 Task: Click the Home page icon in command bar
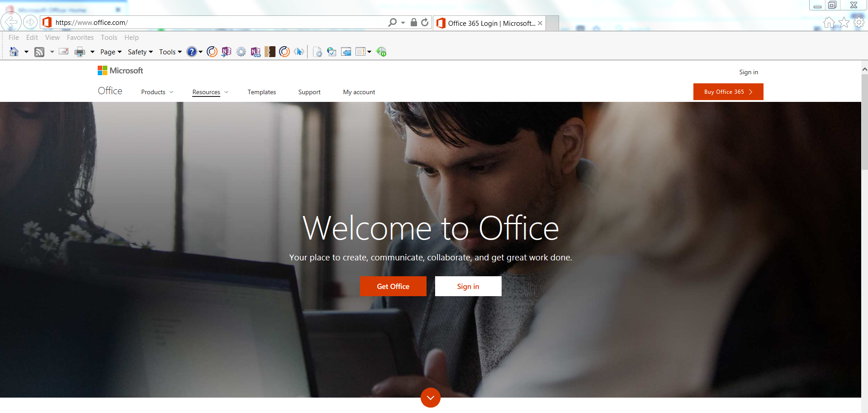coord(14,52)
